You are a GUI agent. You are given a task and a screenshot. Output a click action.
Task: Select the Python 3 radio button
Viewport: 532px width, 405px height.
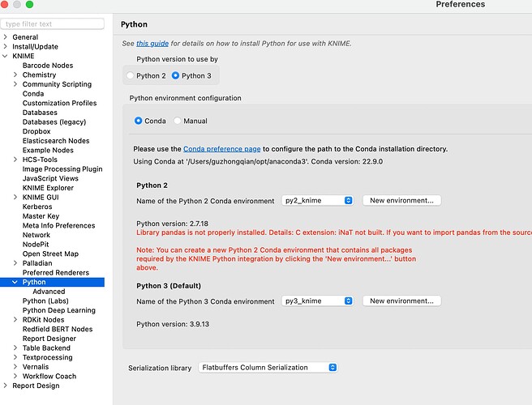[x=176, y=76]
